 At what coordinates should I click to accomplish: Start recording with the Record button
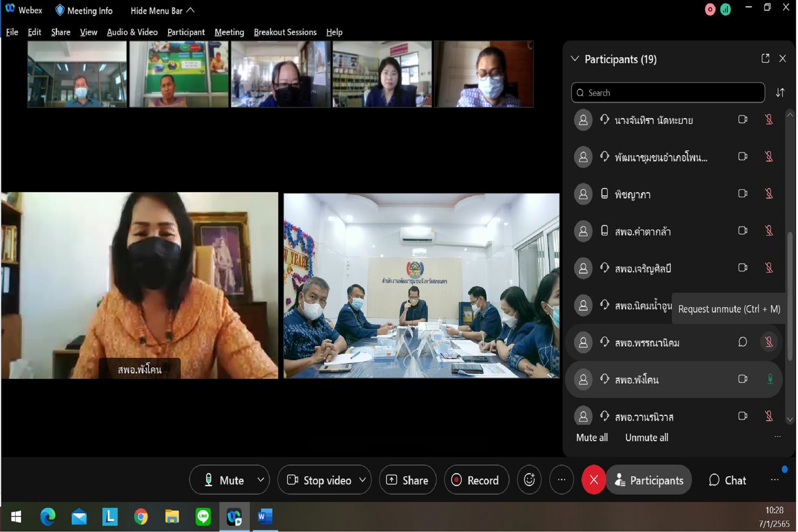[x=476, y=480]
